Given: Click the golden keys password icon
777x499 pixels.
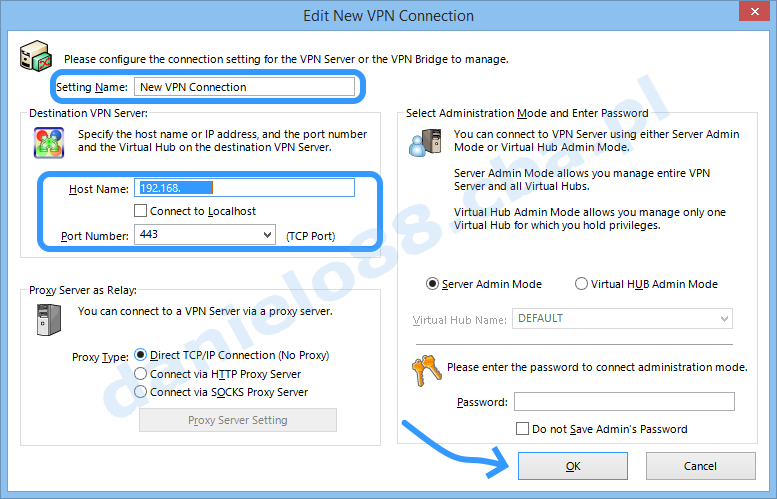Looking at the screenshot, I should pyautogui.click(x=426, y=371).
